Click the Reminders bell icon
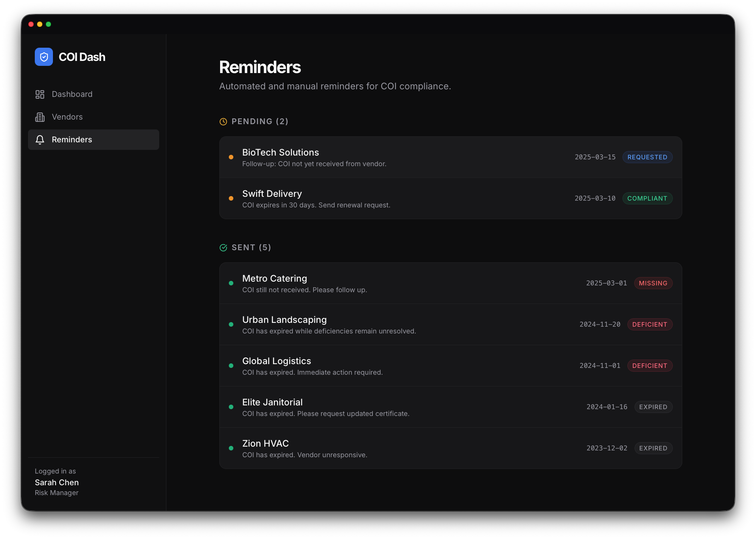The width and height of the screenshot is (756, 539). (x=40, y=140)
